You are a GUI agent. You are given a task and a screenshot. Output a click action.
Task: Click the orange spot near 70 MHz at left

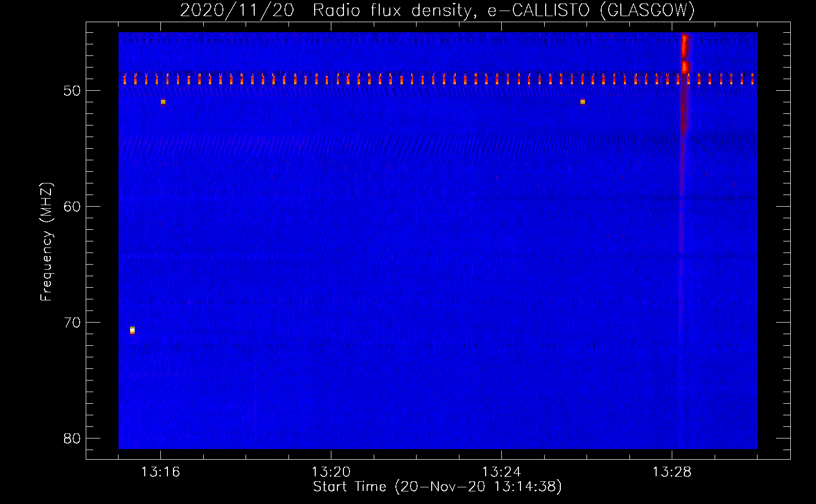pyautogui.click(x=132, y=330)
